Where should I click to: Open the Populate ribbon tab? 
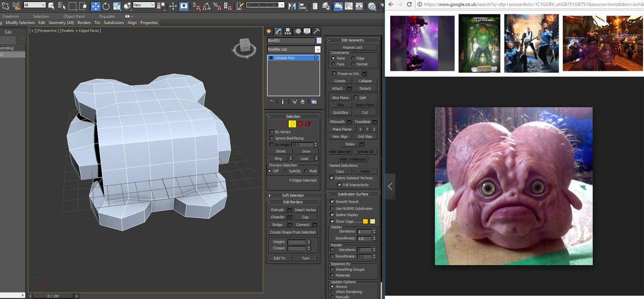pos(107,17)
